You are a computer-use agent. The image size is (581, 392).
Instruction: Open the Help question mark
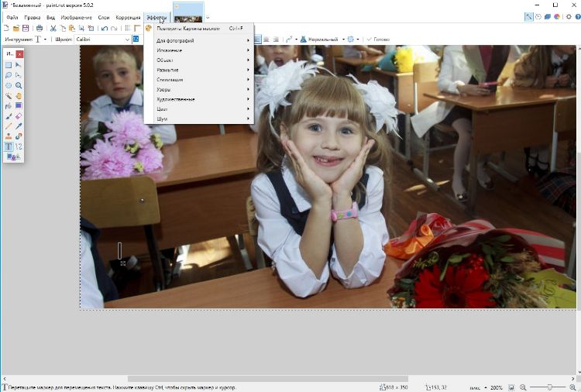[x=578, y=17]
